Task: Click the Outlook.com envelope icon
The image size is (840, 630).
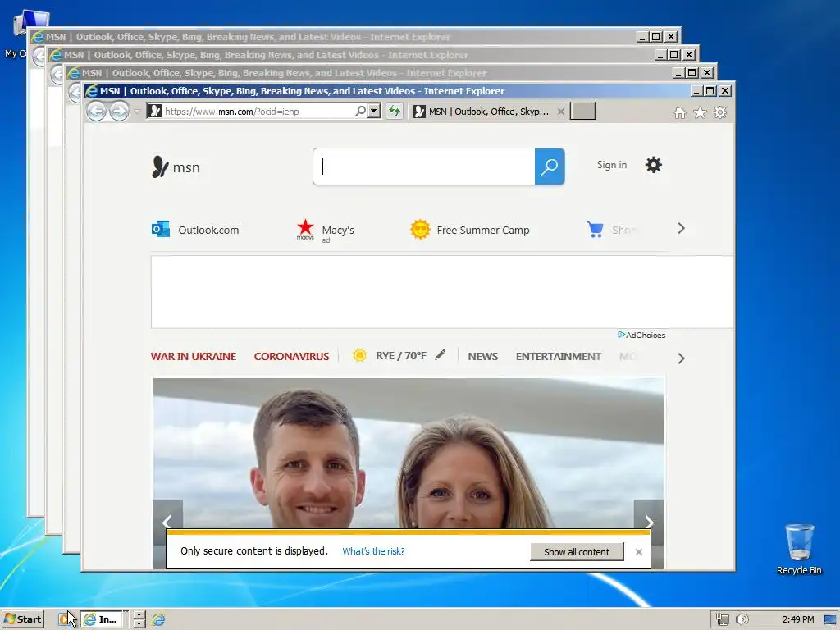Action: pyautogui.click(x=161, y=230)
